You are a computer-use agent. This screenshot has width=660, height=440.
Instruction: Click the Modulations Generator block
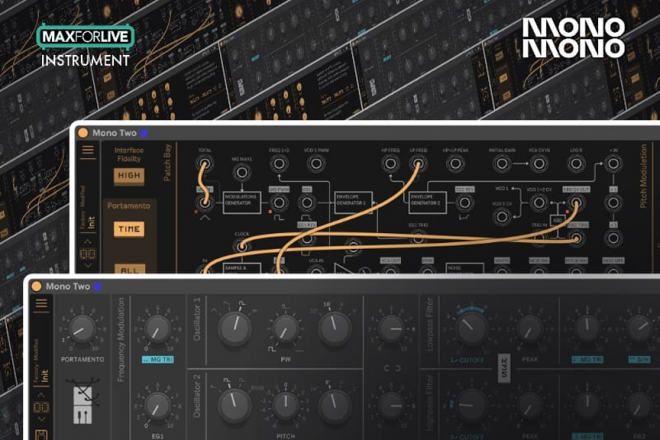[242, 203]
